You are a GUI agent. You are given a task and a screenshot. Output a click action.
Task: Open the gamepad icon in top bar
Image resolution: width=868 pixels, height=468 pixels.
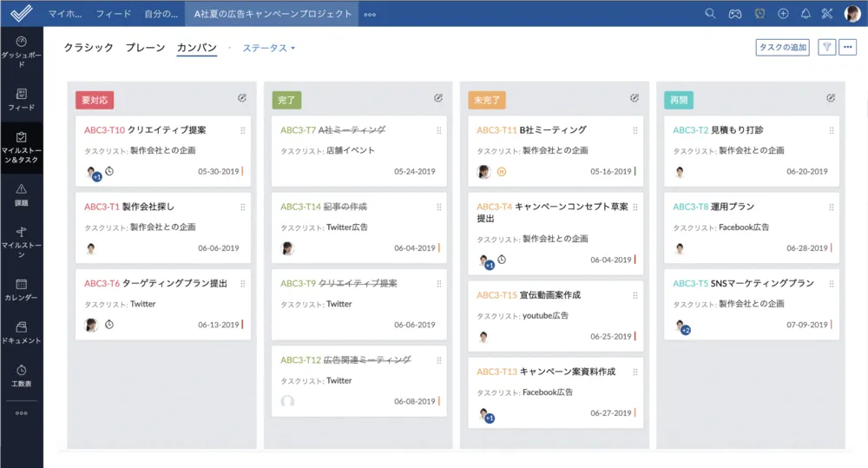734,13
